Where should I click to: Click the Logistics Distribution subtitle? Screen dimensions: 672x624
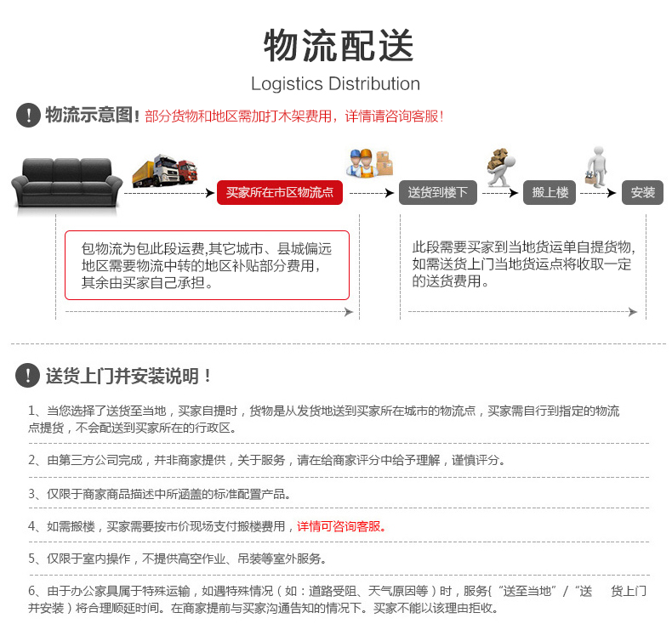[335, 84]
